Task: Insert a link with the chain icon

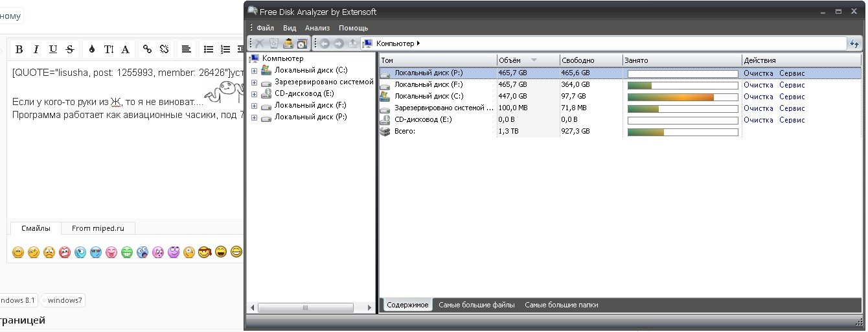Action: click(x=147, y=49)
